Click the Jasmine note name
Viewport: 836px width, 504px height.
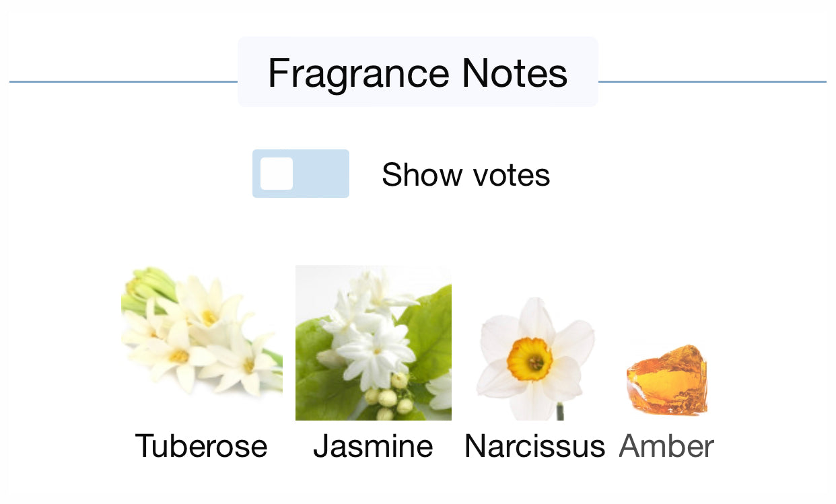(x=373, y=446)
